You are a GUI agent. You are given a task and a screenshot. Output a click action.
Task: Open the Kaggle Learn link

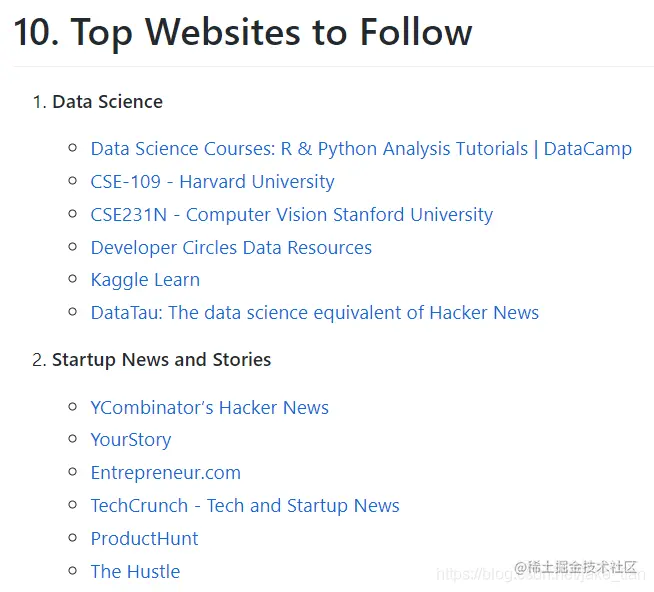tap(145, 280)
